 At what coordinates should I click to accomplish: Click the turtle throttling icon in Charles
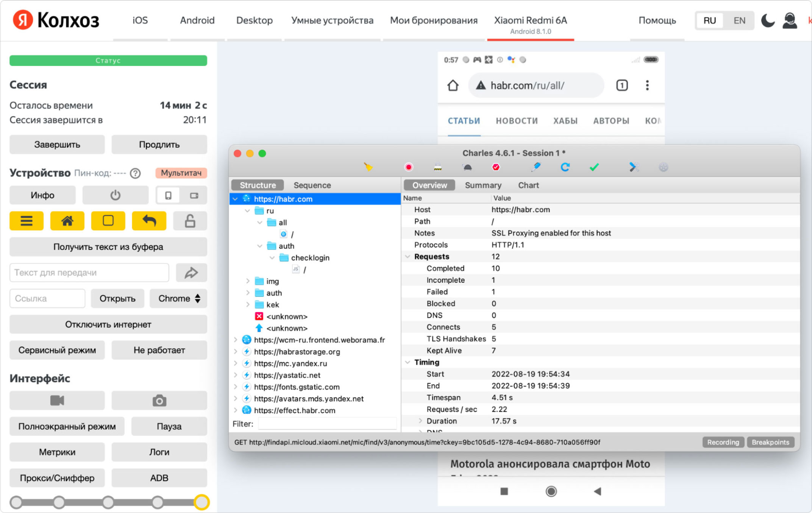pyautogui.click(x=467, y=167)
